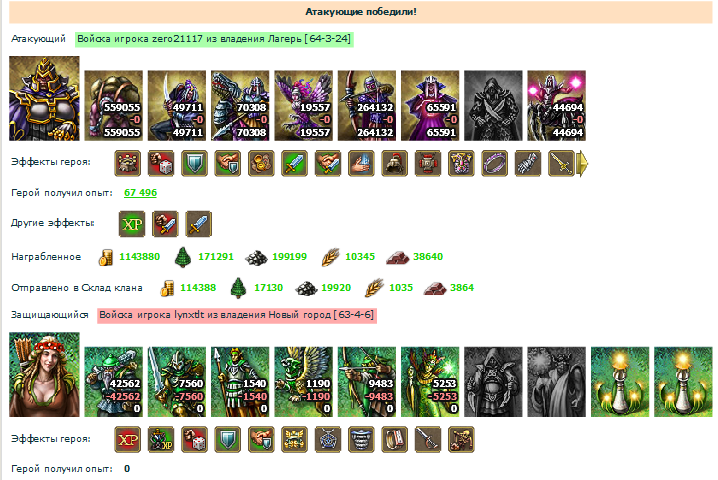Click the green sword attacker effect icon
718x480 pixels.
click(x=294, y=163)
